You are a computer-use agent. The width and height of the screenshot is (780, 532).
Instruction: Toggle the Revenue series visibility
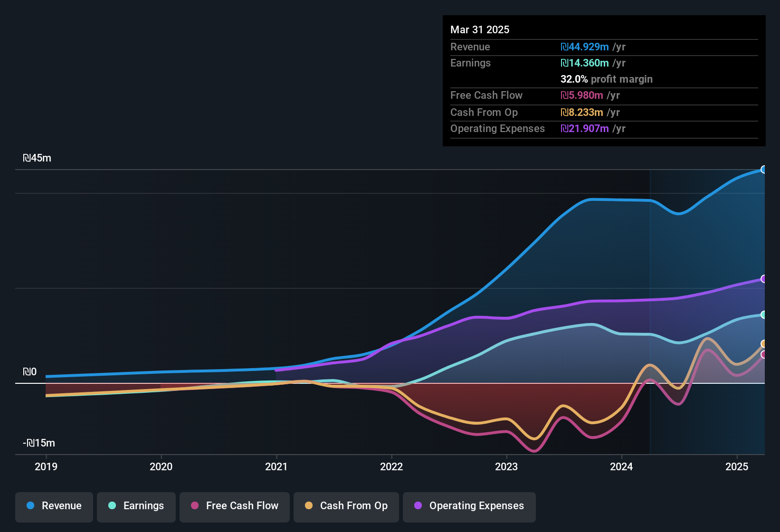(54, 506)
